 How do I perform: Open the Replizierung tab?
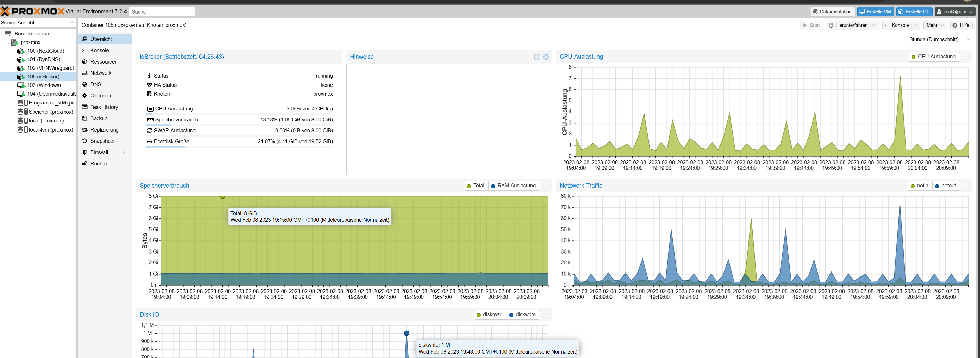[105, 130]
